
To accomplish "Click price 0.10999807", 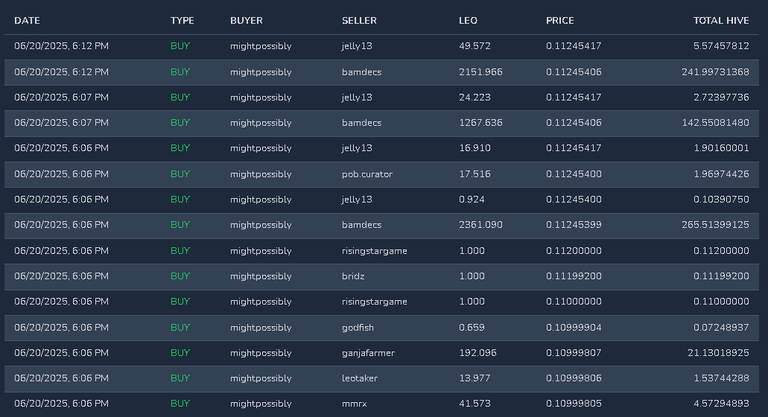I will coord(574,353).
